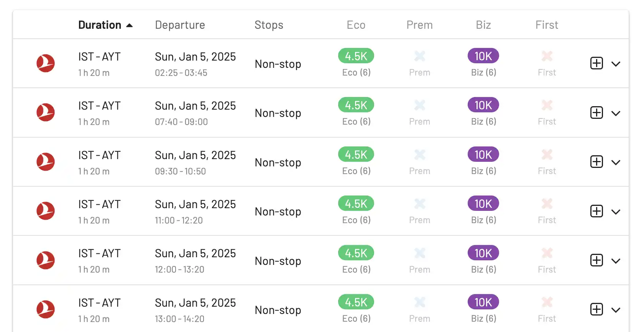Click the plus icon for 13:00 - 14:20 flight

pyautogui.click(x=596, y=309)
